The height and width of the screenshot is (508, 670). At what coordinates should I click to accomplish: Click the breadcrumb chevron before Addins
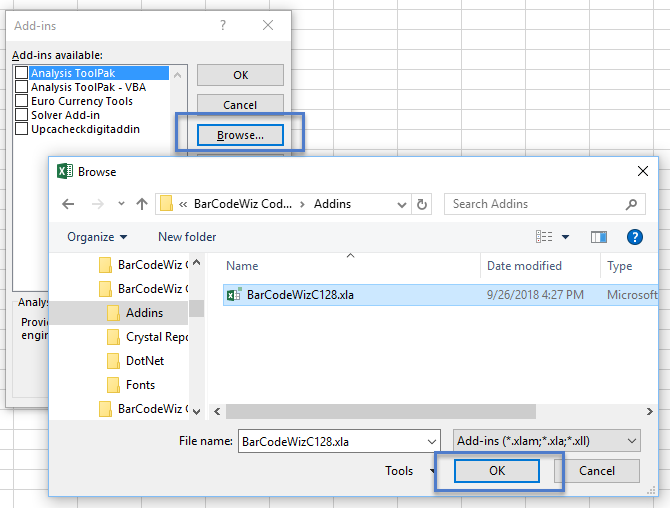303,204
